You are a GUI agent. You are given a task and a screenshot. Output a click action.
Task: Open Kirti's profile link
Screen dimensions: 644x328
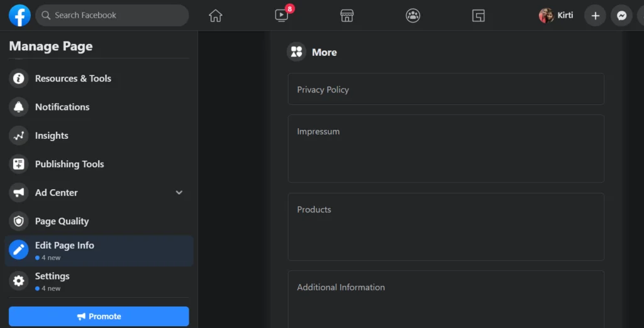(x=557, y=16)
